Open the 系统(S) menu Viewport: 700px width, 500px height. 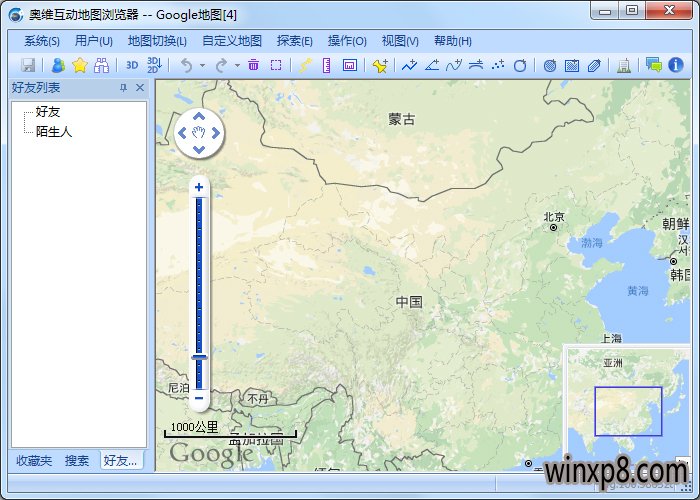coord(42,41)
